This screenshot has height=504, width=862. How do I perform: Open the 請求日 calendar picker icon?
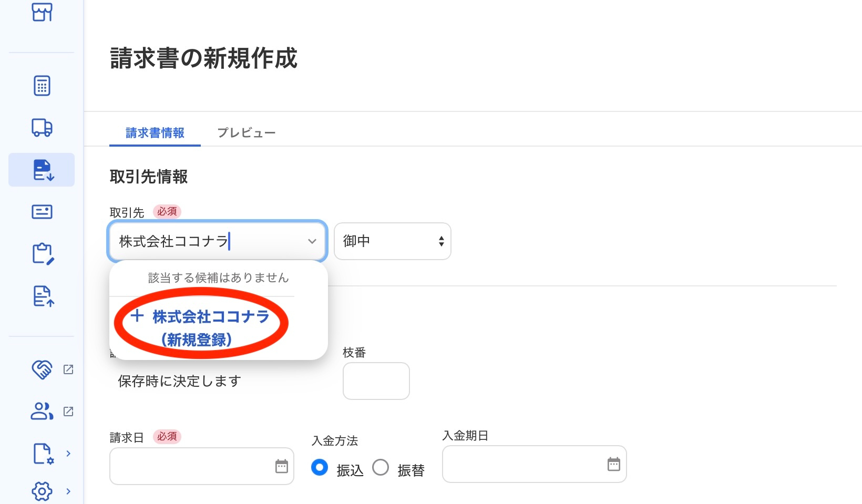[x=282, y=466]
